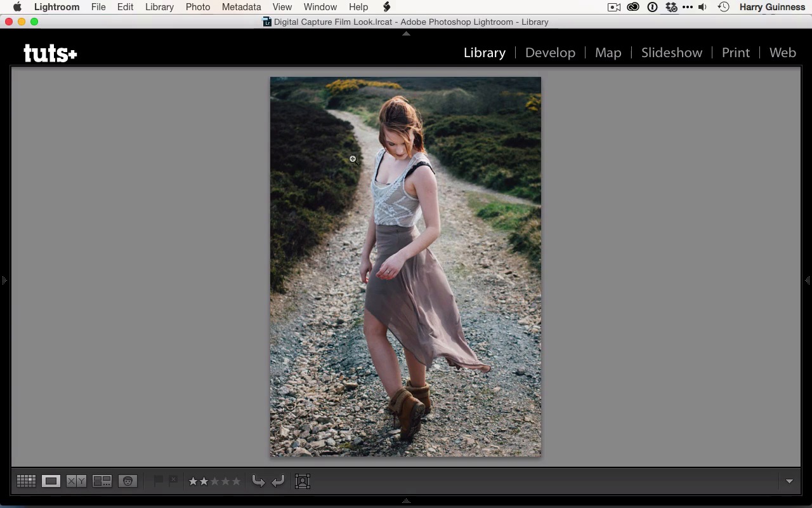Open Time Machine menu bar icon
812x508 pixels.
[x=723, y=7]
